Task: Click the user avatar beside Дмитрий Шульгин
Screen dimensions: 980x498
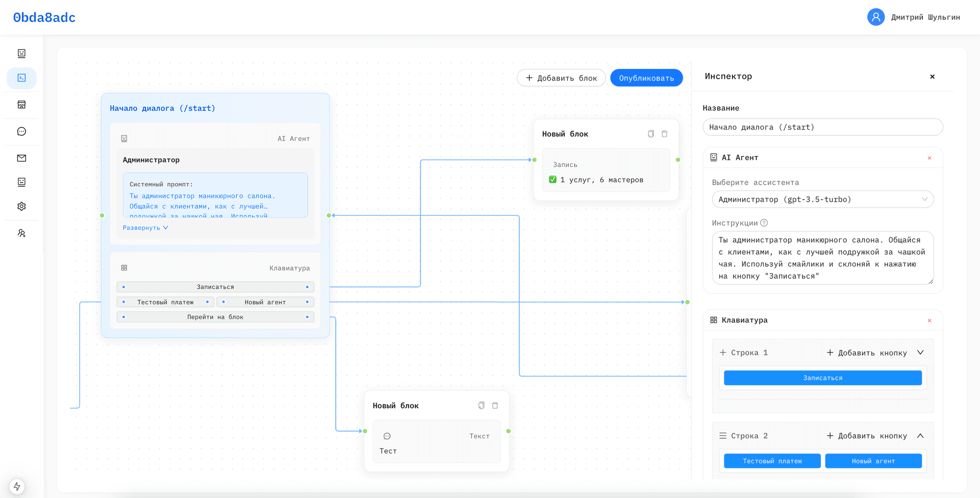Action: (876, 17)
